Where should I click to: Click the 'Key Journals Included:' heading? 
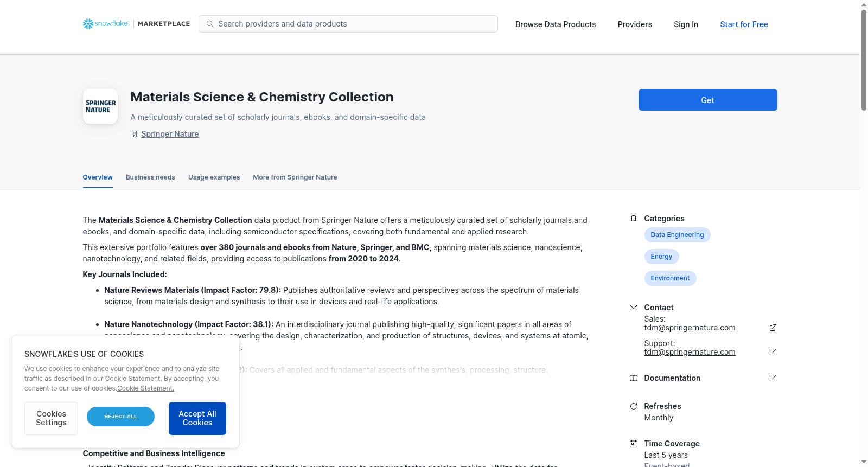click(x=125, y=274)
